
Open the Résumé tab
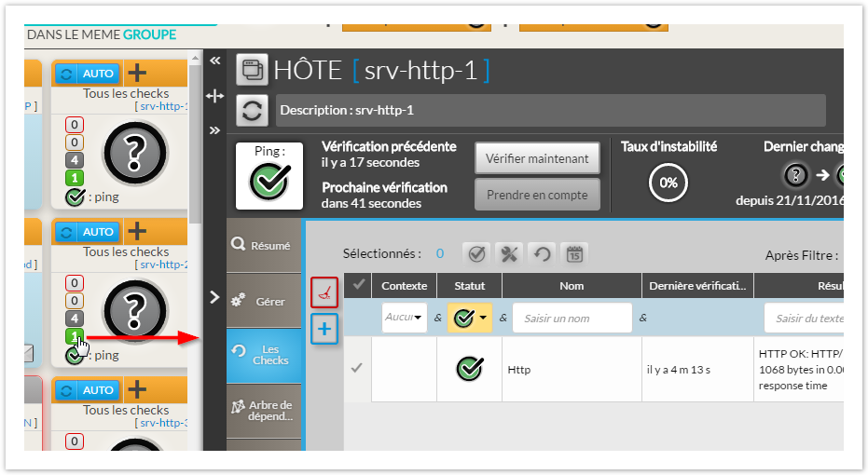tap(264, 246)
